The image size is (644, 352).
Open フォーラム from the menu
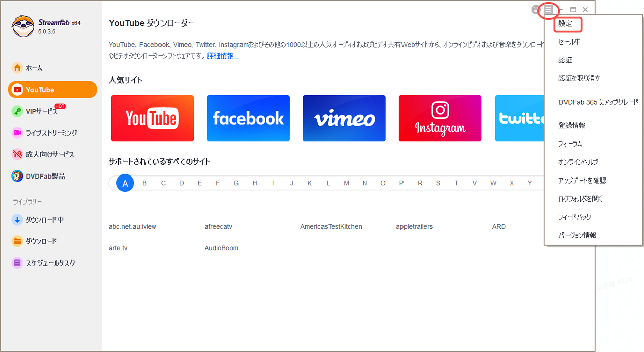pyautogui.click(x=571, y=144)
